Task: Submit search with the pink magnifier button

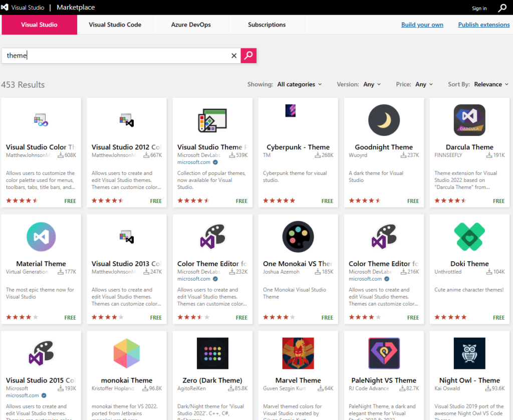Action: click(x=248, y=55)
